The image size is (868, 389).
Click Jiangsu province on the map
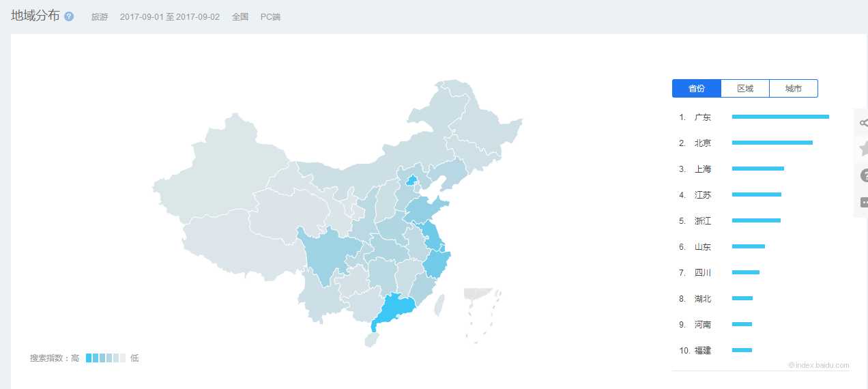[x=431, y=235]
